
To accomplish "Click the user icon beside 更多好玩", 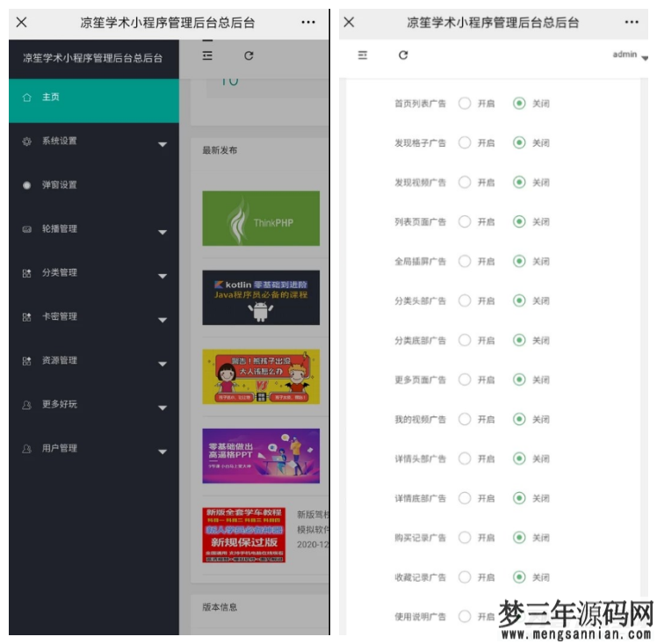I will pyautogui.click(x=27, y=405).
